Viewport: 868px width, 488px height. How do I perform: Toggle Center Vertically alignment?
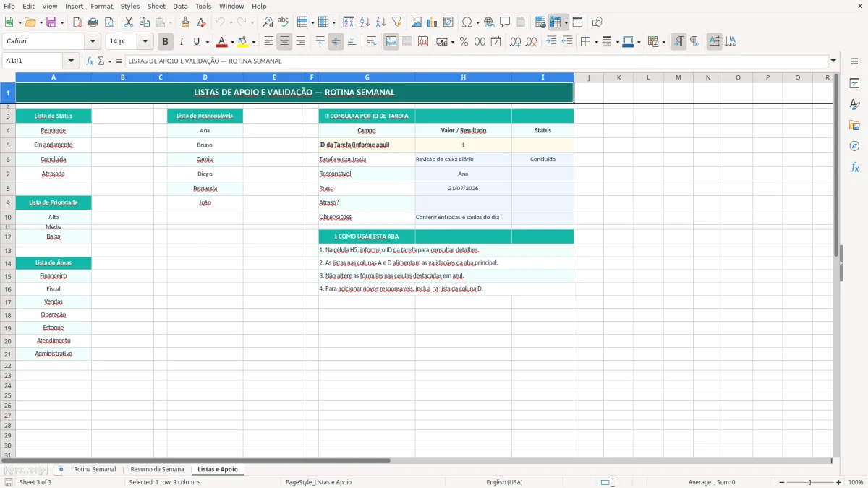click(336, 42)
